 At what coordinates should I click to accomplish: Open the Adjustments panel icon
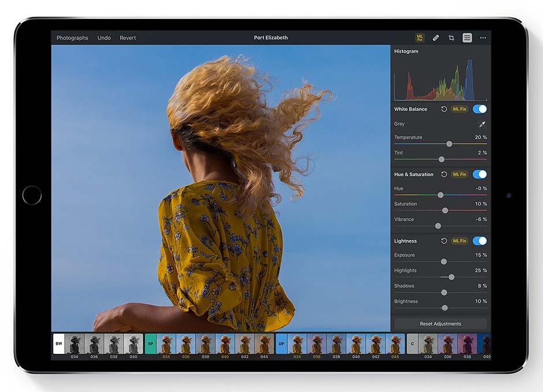pyautogui.click(x=467, y=38)
